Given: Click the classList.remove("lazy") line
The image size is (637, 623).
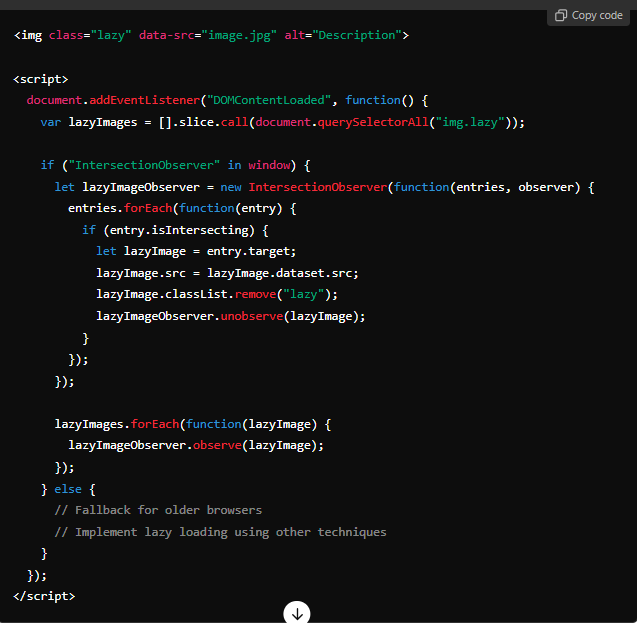Looking at the screenshot, I should (x=217, y=294).
